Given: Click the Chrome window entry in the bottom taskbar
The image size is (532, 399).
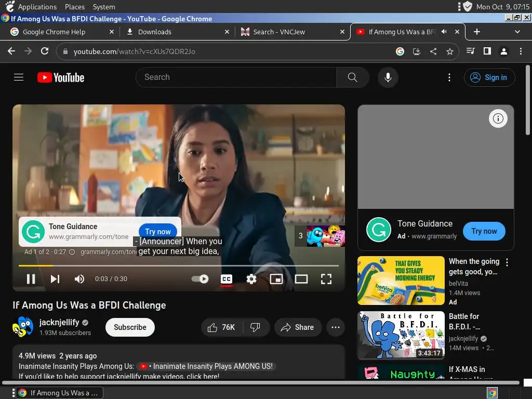Looking at the screenshot, I should 60,393.
